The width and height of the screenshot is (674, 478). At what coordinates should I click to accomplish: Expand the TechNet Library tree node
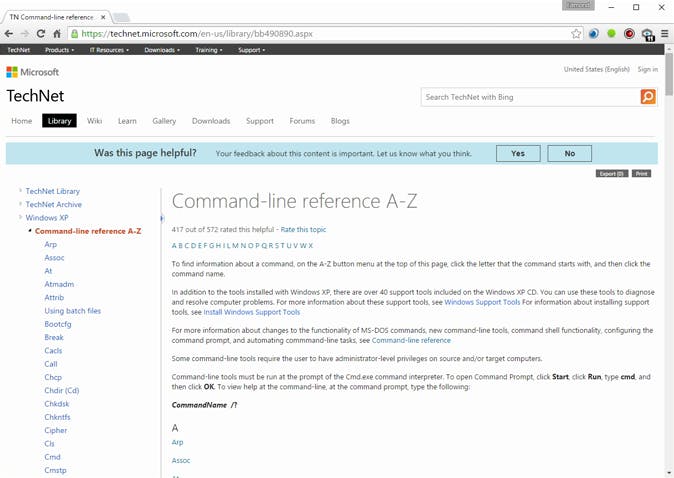(x=20, y=190)
